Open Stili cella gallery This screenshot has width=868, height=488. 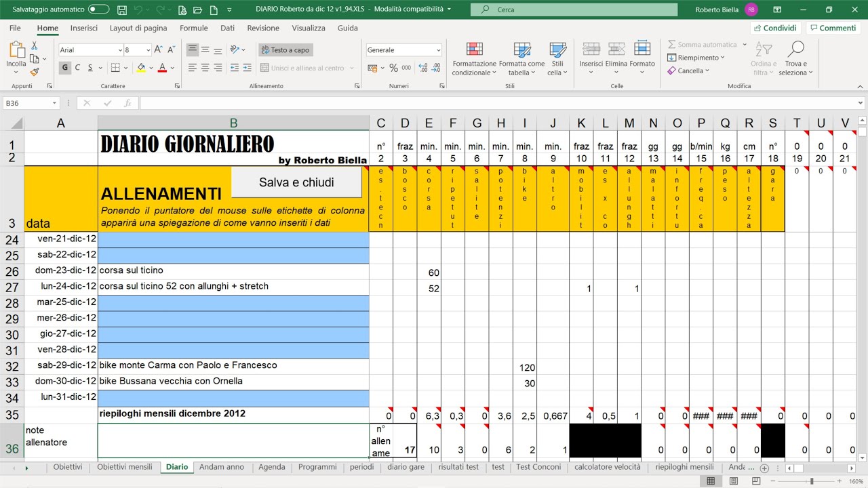[x=557, y=59]
